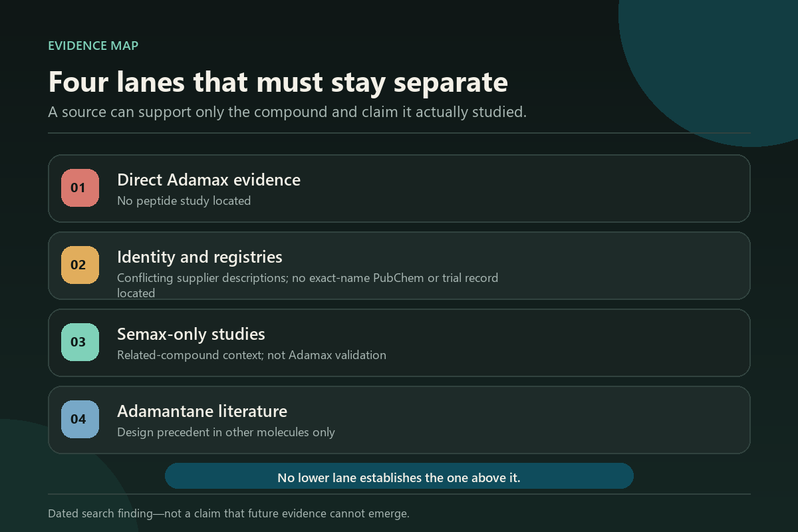Click the red 01 badge
The height and width of the screenshot is (532, 798).
pyautogui.click(x=80, y=188)
